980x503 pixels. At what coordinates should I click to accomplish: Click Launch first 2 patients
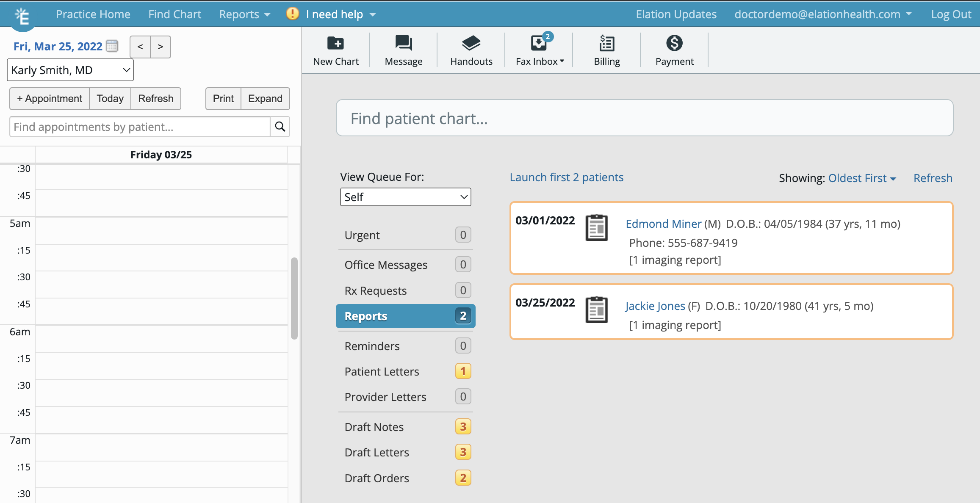(566, 177)
